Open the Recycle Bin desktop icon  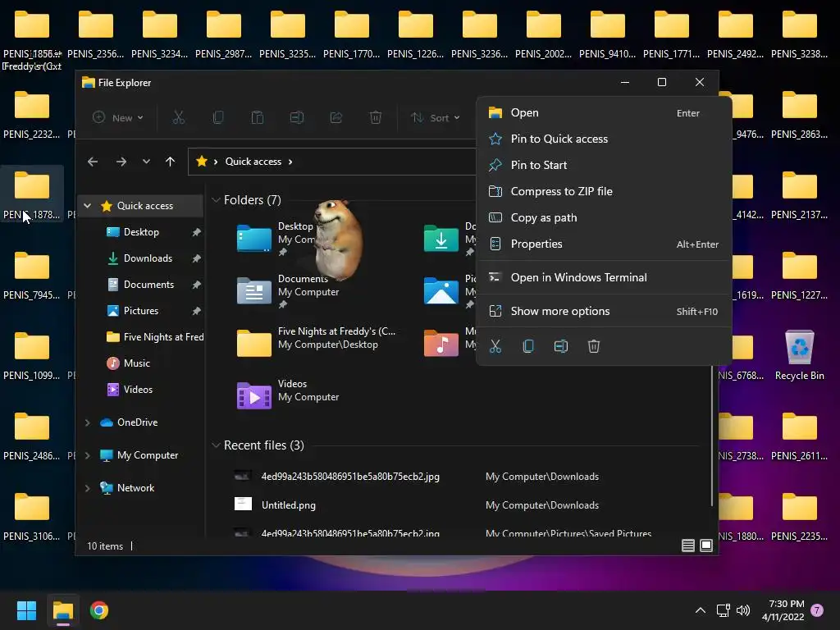[x=799, y=355]
